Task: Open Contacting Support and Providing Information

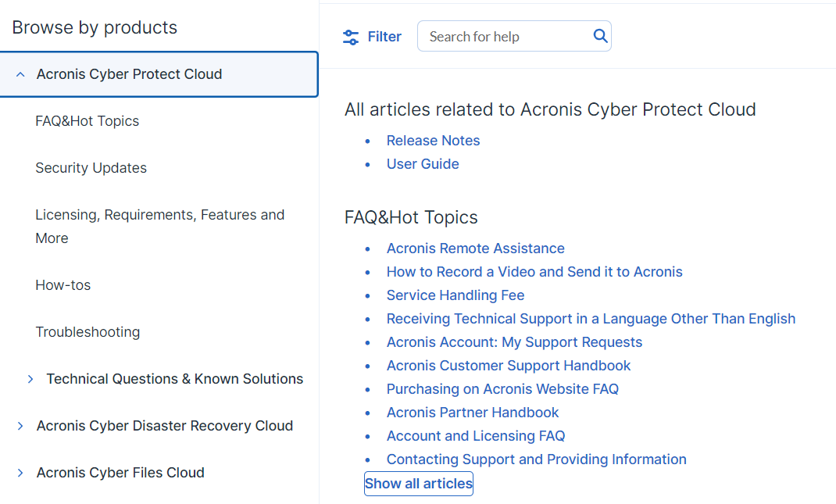Action: click(536, 459)
